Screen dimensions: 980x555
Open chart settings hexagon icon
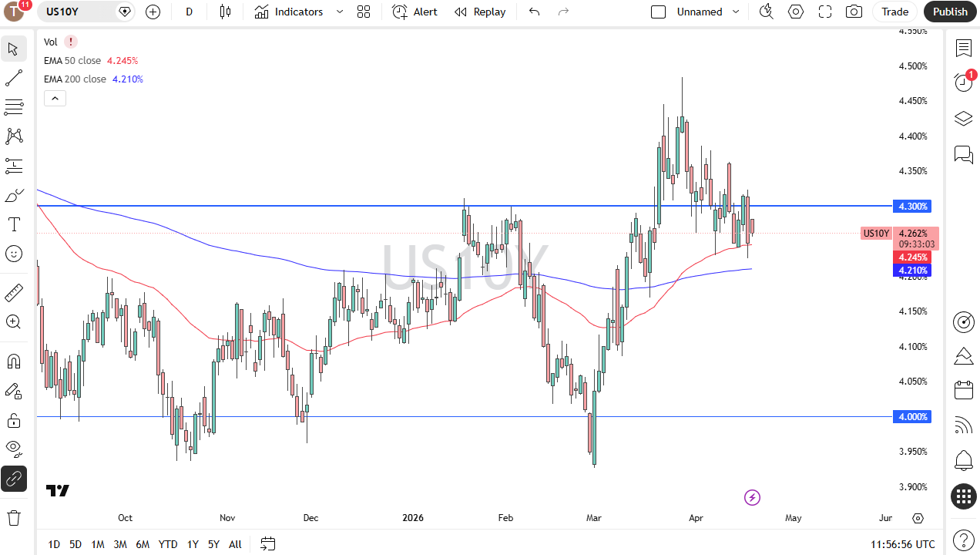click(796, 12)
